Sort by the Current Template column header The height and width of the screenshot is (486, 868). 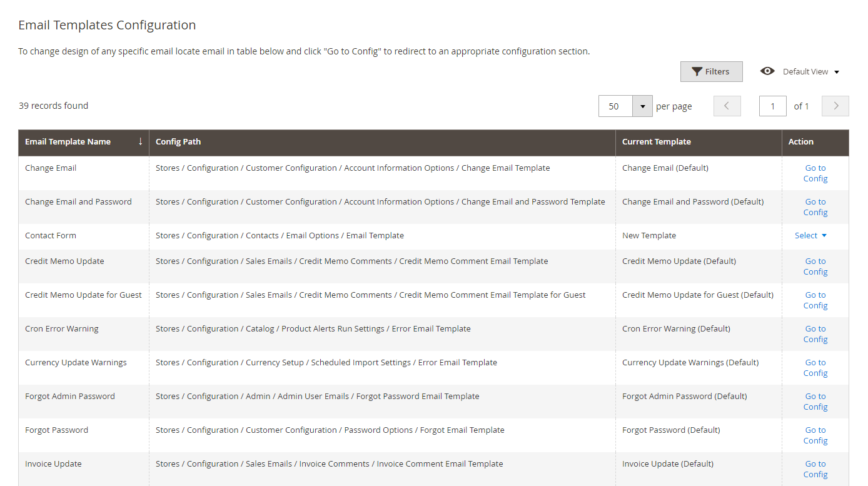(656, 142)
